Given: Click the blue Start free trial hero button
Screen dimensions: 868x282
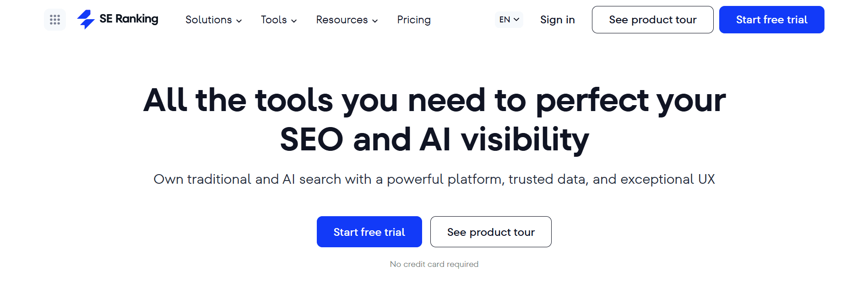Looking at the screenshot, I should (x=369, y=232).
